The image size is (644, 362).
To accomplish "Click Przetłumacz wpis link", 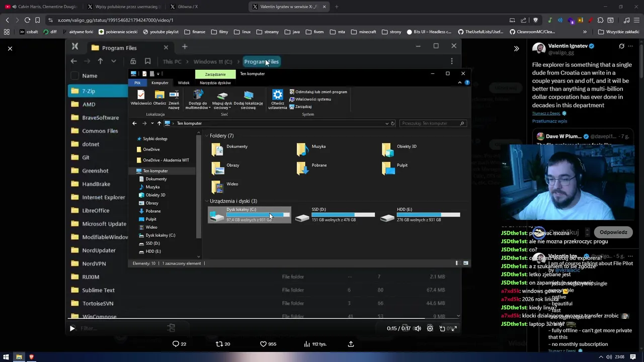I will pyautogui.click(x=550, y=121).
